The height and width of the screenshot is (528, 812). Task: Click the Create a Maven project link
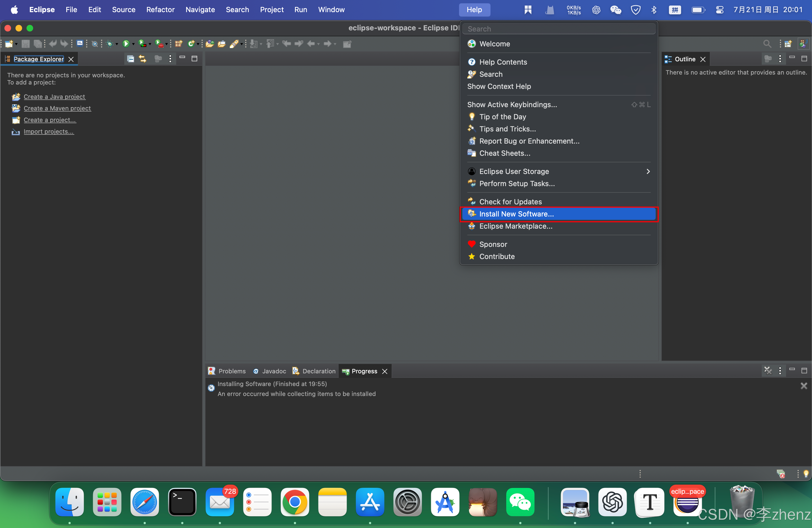tap(57, 108)
